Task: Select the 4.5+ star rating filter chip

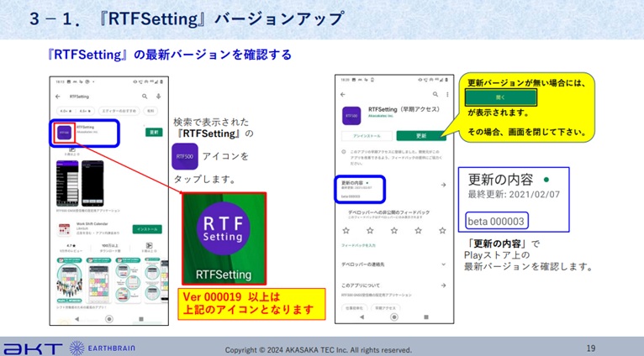Action: click(86, 111)
